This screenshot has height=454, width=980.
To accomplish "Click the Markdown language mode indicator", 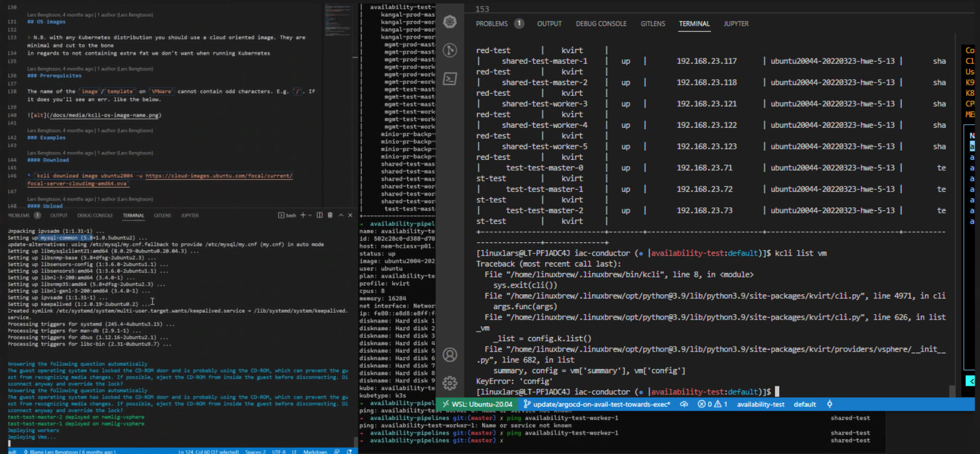I will click(315, 451).
